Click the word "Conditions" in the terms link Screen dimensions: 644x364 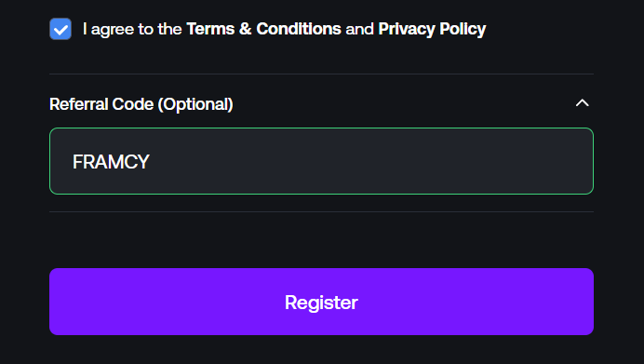[x=299, y=29]
